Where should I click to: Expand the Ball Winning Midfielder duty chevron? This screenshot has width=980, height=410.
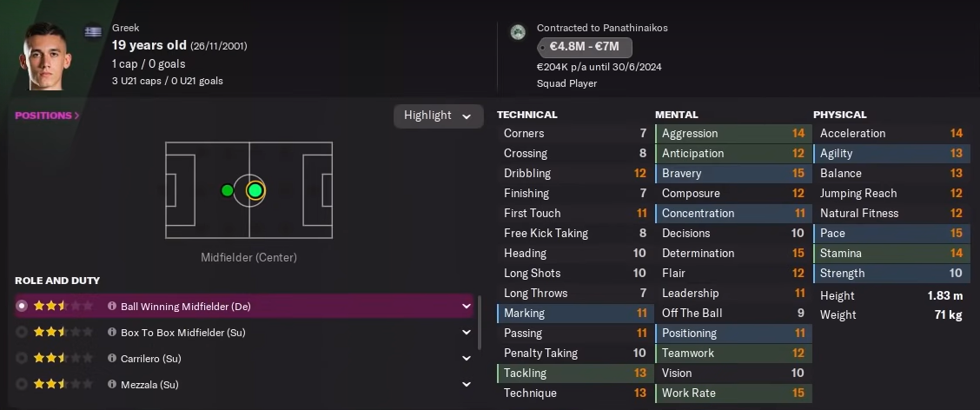pyautogui.click(x=467, y=307)
